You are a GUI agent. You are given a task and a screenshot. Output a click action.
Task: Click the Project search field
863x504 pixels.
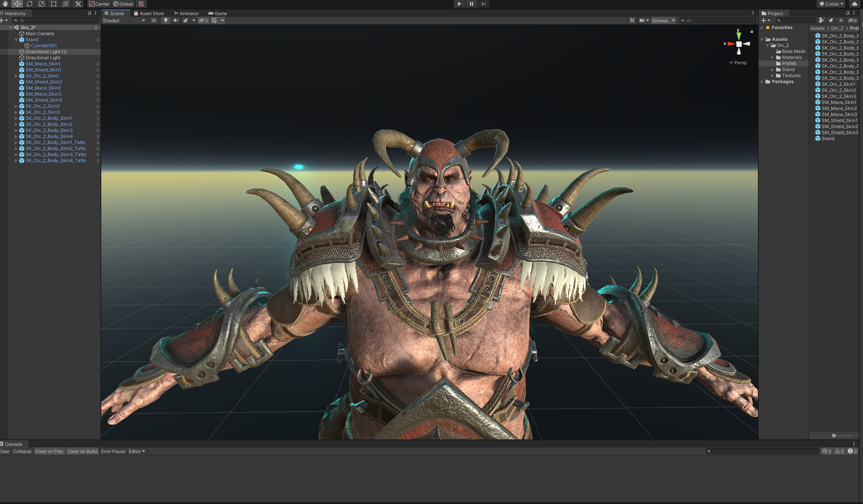point(796,20)
